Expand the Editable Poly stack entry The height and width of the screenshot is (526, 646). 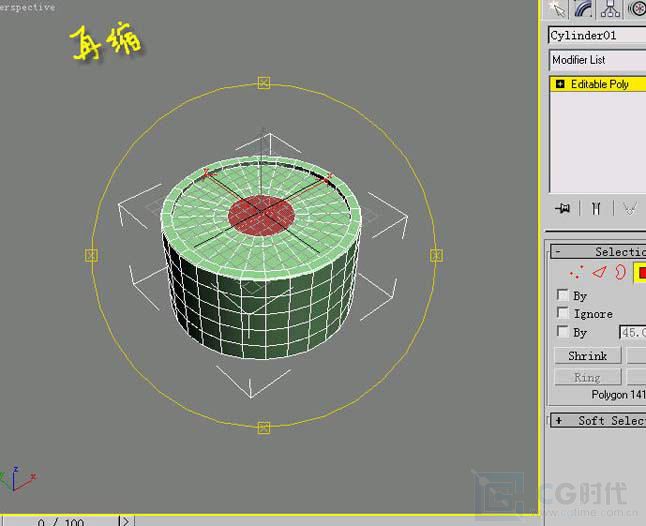(560, 84)
